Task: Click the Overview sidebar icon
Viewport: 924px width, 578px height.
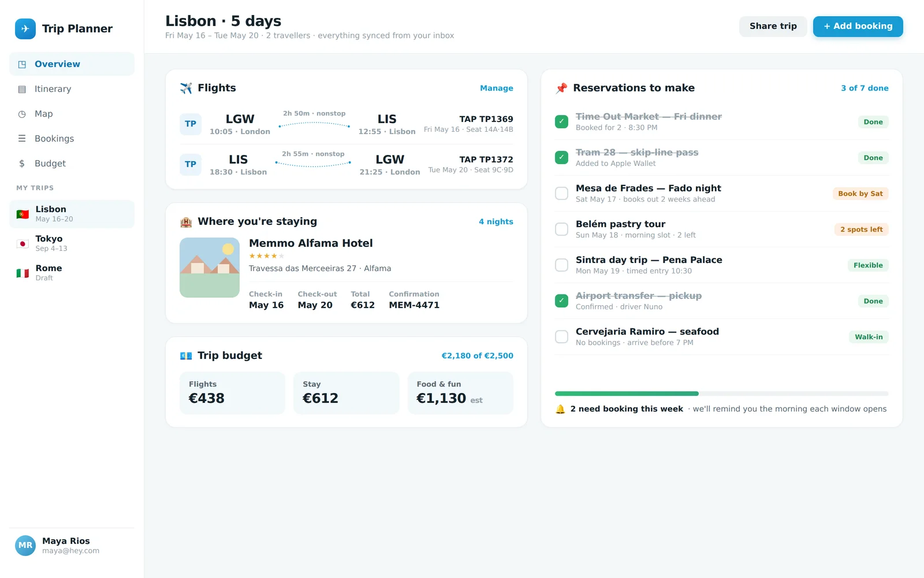Action: click(x=22, y=64)
